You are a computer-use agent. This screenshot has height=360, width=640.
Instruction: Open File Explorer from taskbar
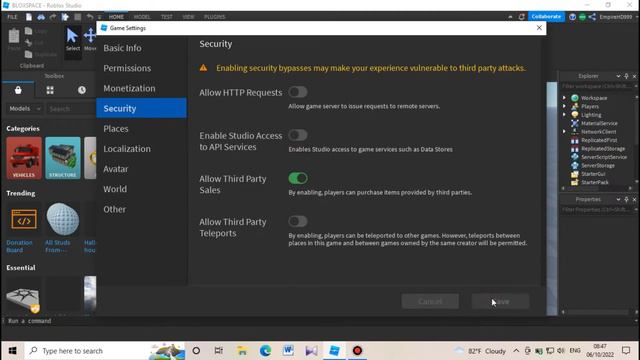tap(242, 351)
